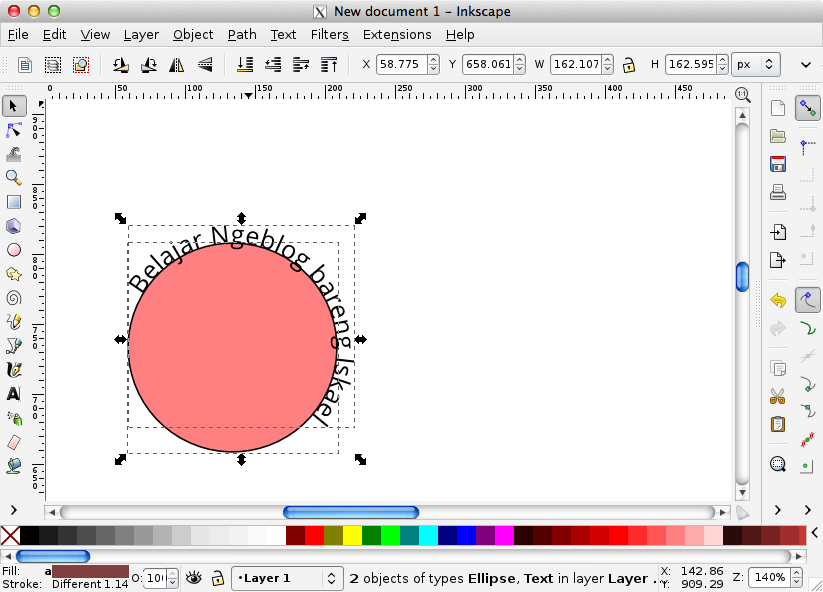Click the fill color indicator swatch

(x=90, y=572)
